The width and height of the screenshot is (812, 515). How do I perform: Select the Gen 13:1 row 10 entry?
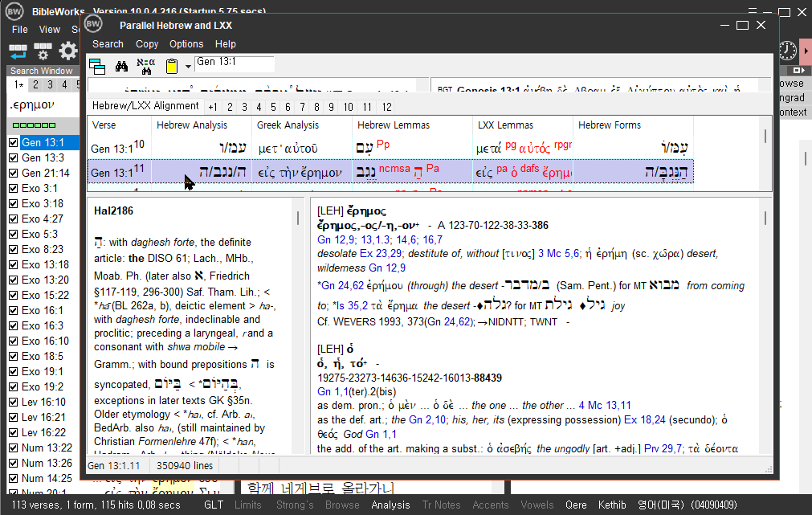[390, 148]
